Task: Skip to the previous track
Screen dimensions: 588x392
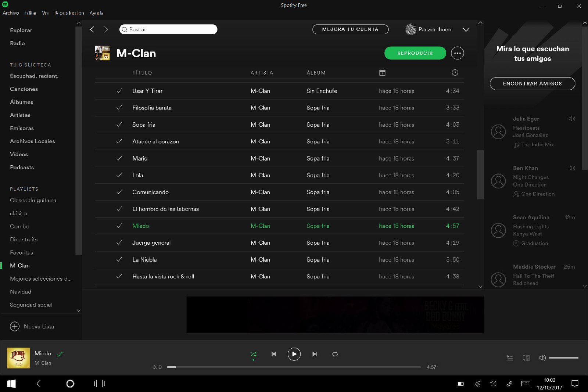Action: (x=274, y=354)
